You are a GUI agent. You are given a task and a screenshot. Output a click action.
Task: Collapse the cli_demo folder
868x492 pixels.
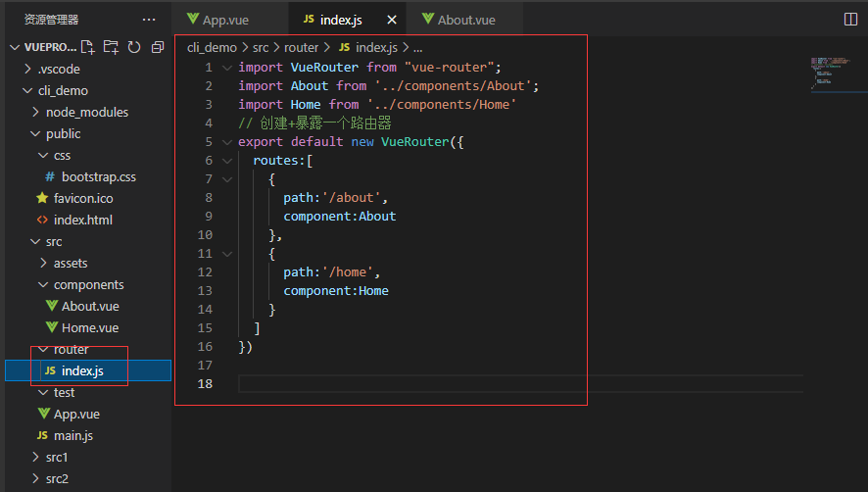click(27, 91)
